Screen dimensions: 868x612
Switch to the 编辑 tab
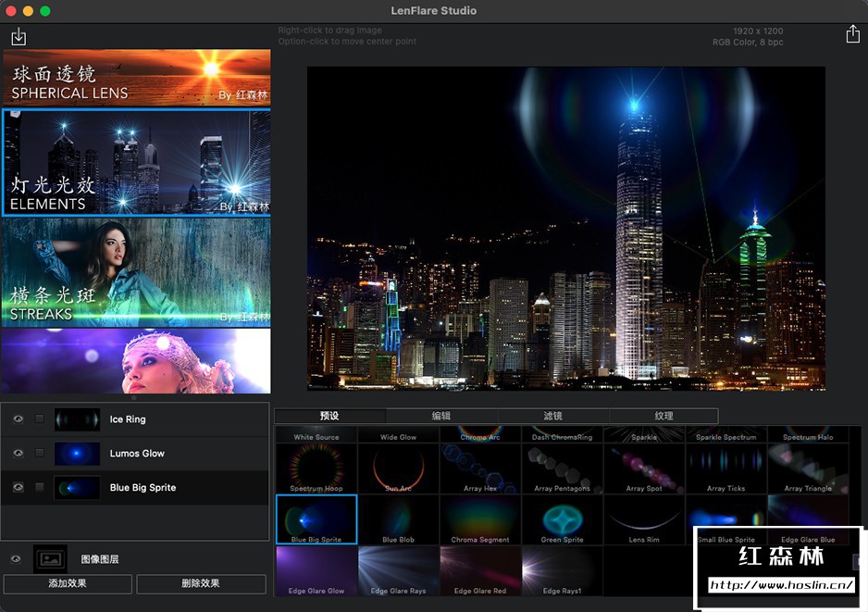(441, 417)
